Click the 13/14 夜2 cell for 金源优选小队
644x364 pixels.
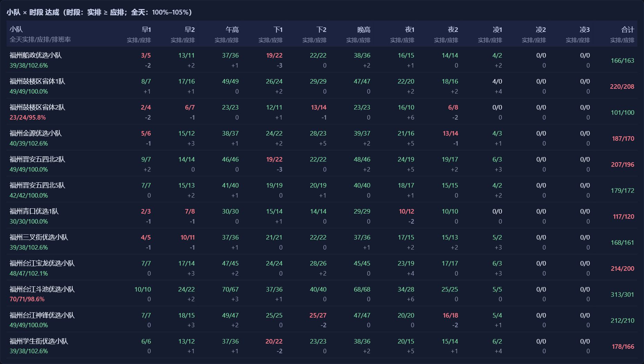pos(450,133)
